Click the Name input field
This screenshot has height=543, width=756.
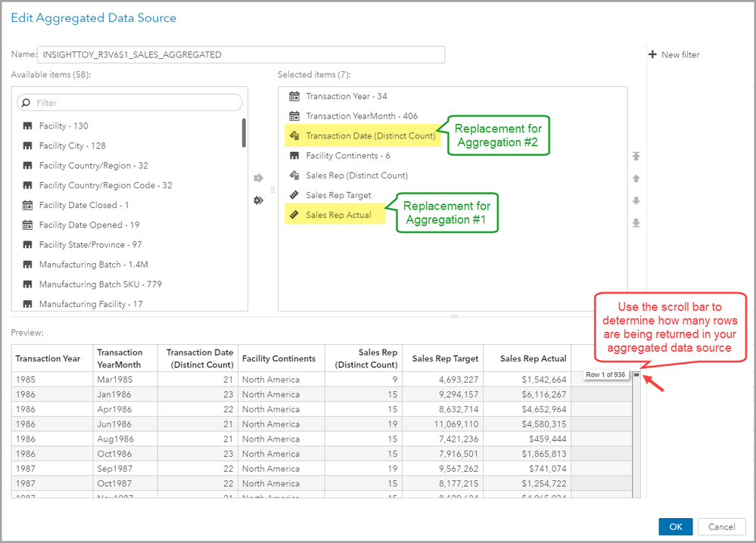coord(241,54)
